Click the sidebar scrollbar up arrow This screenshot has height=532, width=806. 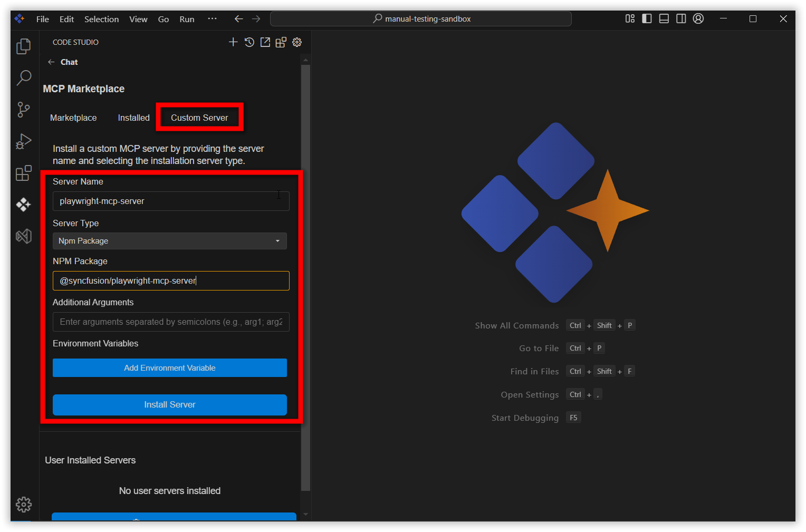[305, 60]
